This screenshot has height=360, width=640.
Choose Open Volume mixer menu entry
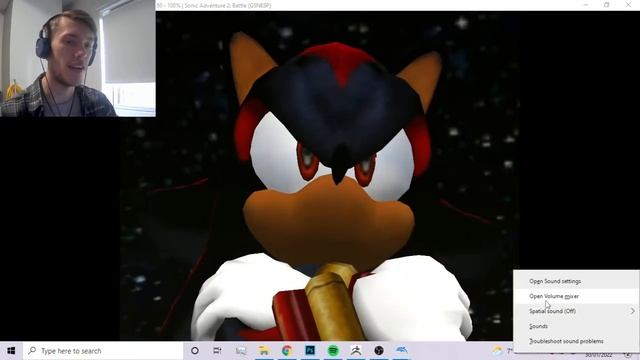point(576,296)
